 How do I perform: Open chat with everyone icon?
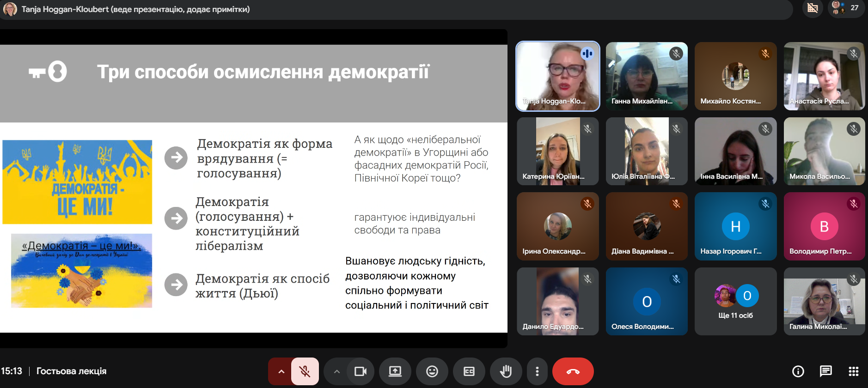click(x=825, y=371)
